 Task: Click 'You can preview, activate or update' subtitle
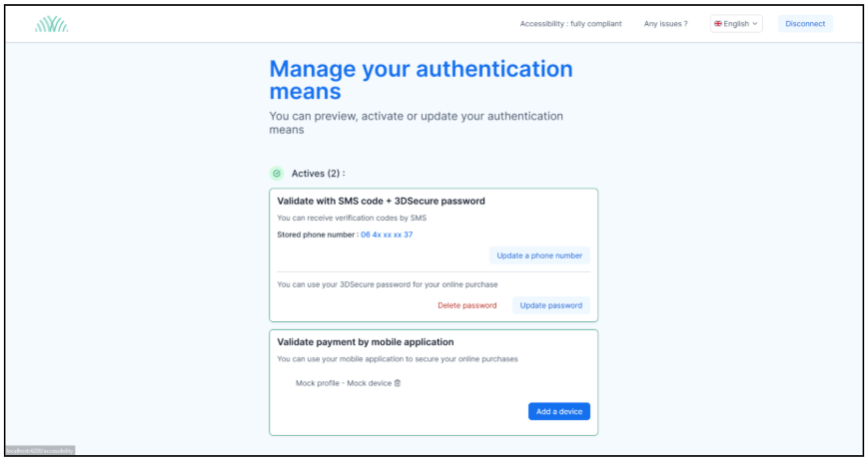pos(416,123)
